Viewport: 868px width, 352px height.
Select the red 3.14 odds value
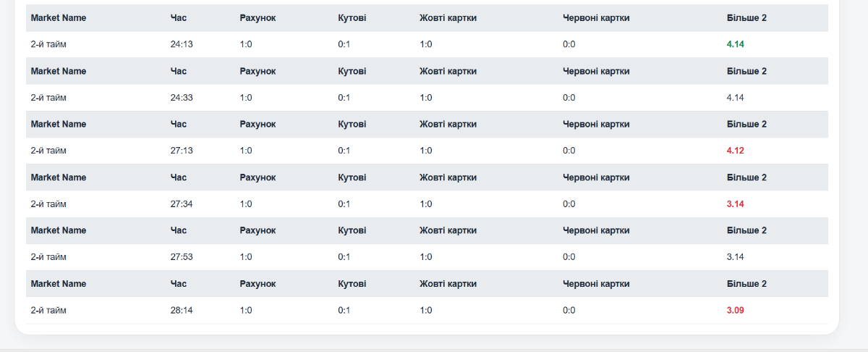point(736,204)
